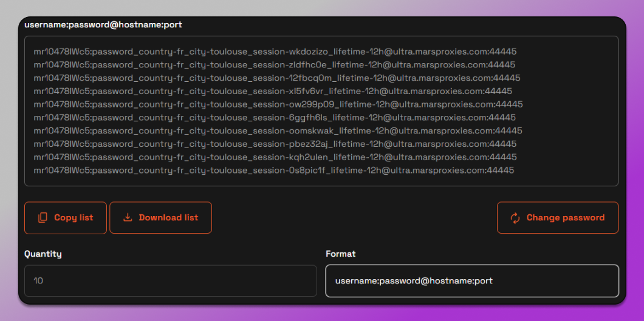Open the Format dropdown
The height and width of the screenshot is (321, 644).
point(472,281)
